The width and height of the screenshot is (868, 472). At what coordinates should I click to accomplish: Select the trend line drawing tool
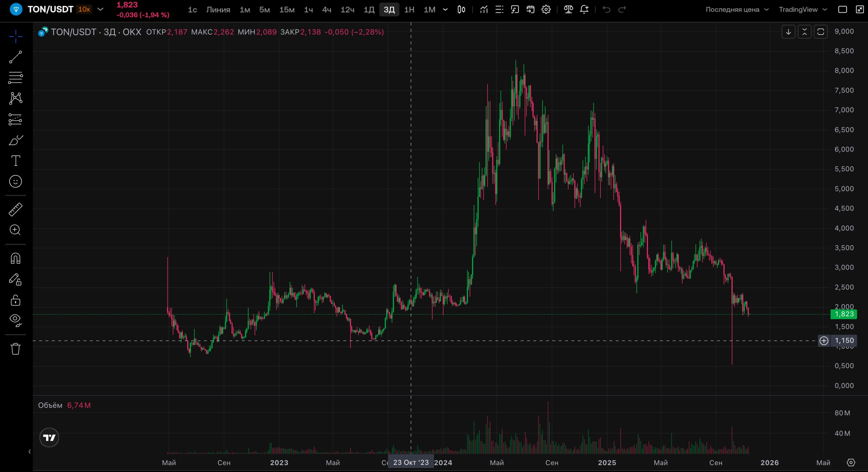click(16, 57)
